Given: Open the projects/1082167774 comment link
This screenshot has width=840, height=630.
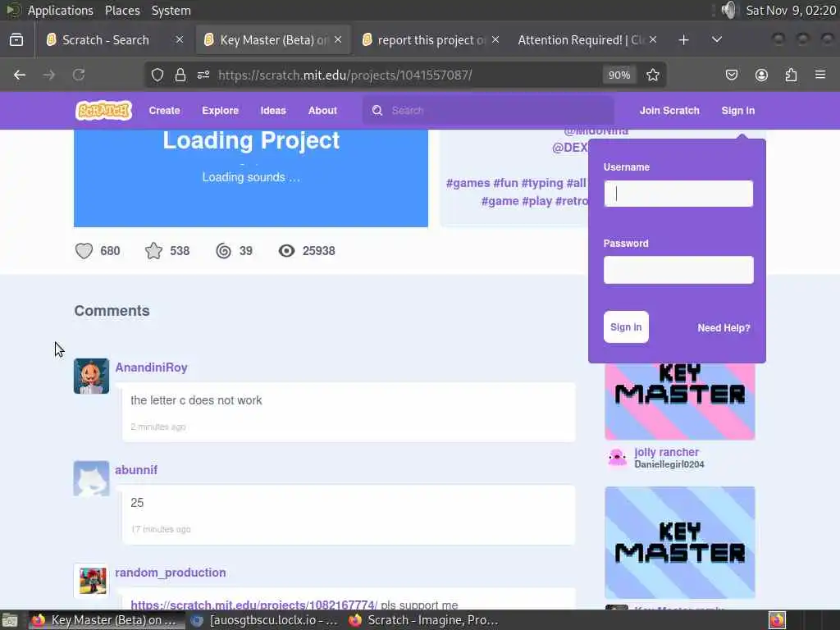Looking at the screenshot, I should [x=254, y=605].
